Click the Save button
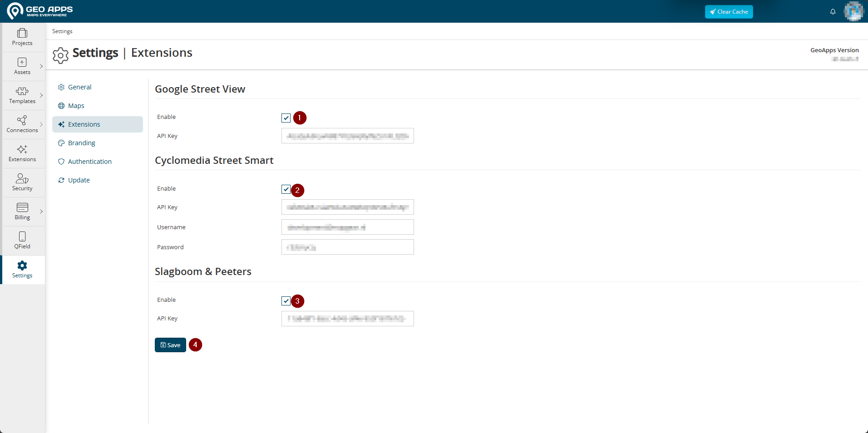The image size is (868, 433). coord(170,345)
